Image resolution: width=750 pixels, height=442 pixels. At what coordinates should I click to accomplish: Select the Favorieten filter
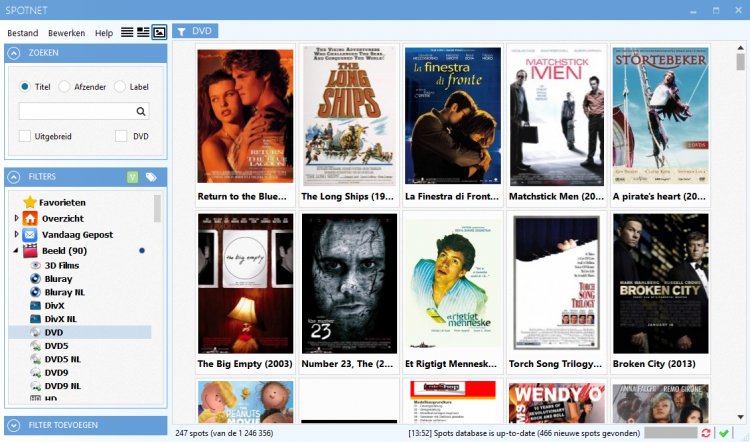click(x=62, y=202)
